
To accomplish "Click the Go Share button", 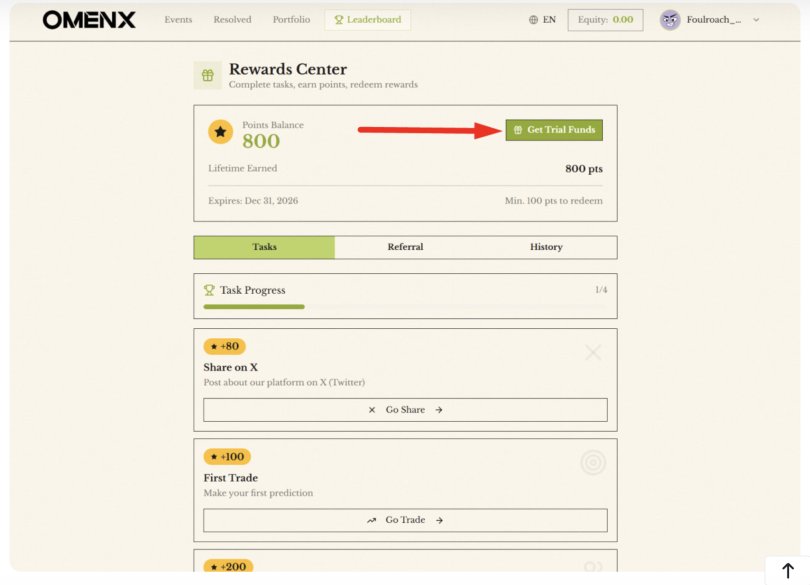I will pos(405,410).
